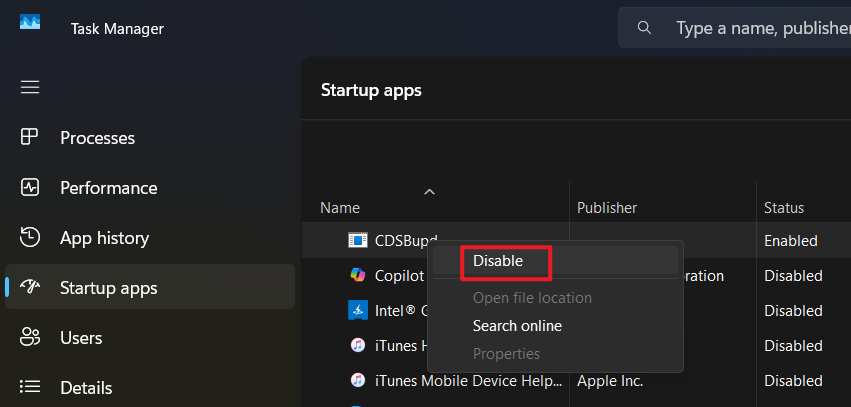Viewport: 851px width, 407px height.
Task: Focus the search box 'Type a name, publisher'
Action: pyautogui.click(x=734, y=28)
